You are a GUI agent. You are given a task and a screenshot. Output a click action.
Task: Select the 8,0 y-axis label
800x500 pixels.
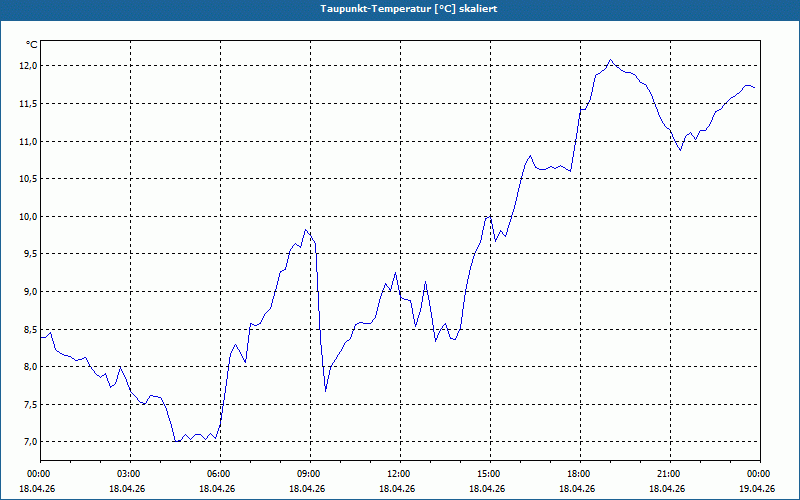31,366
